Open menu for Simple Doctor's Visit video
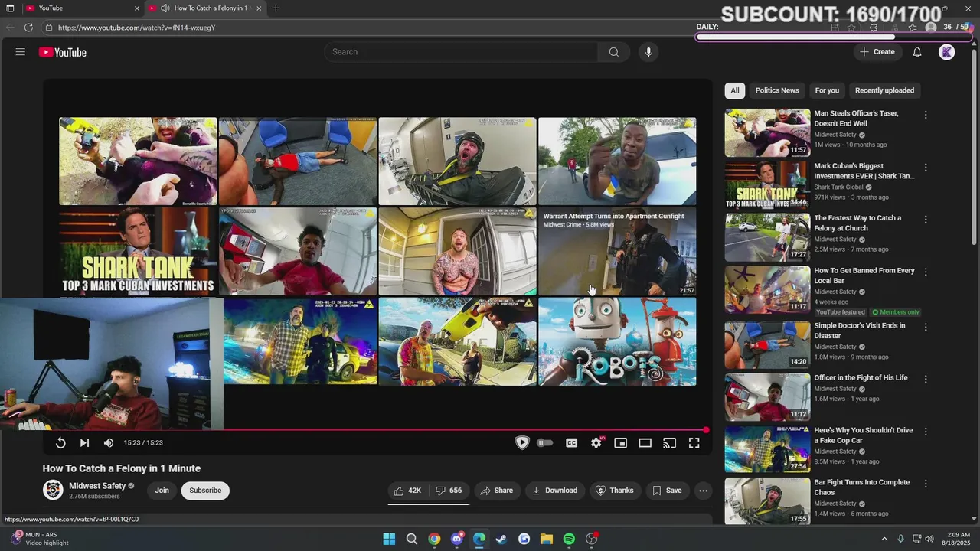Viewport: 980px width, 551px height. pos(926,327)
